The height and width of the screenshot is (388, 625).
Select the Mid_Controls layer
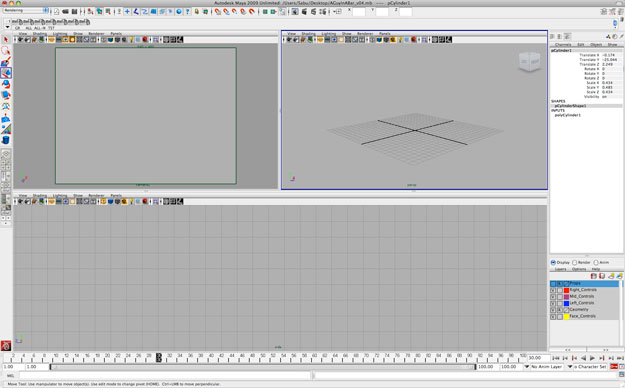(x=582, y=296)
